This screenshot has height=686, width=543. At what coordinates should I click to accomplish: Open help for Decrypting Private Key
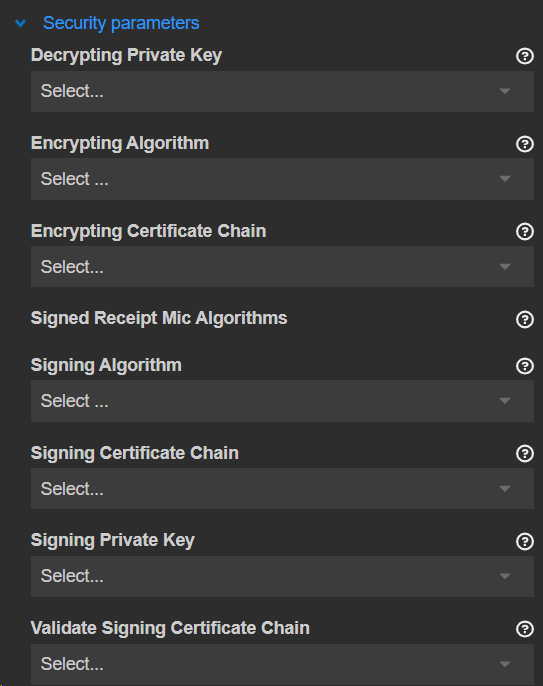[525, 56]
